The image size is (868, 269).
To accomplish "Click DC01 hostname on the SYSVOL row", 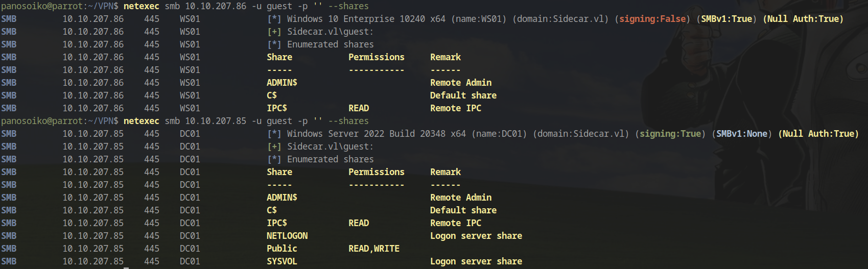I will [190, 261].
